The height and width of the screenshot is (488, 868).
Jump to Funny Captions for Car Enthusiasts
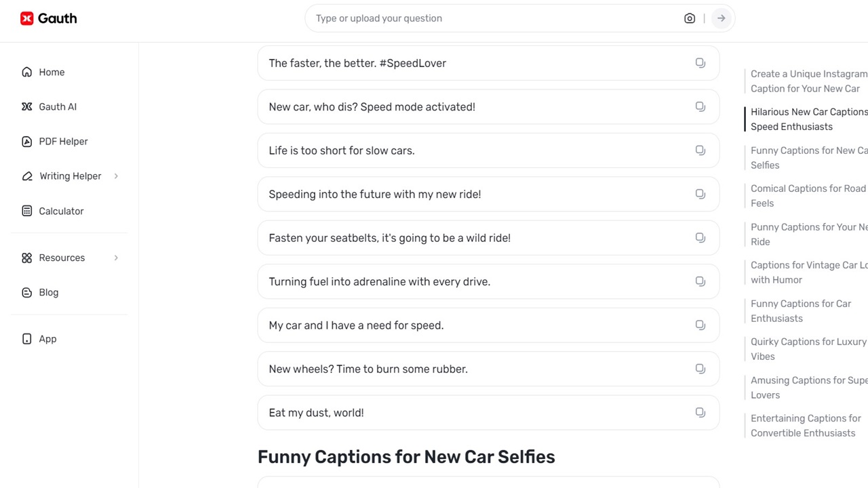click(x=800, y=311)
